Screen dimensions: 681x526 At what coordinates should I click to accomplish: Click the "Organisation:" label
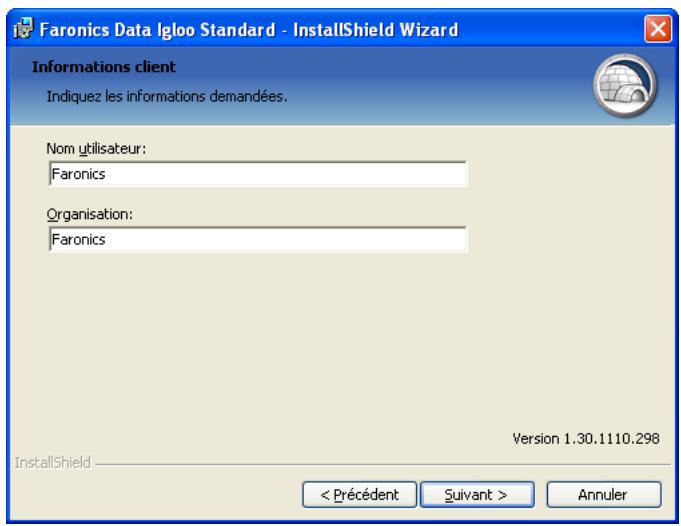(89, 214)
